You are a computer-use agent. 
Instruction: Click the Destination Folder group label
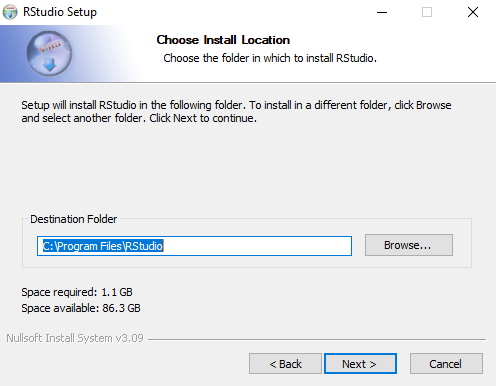[74, 219]
